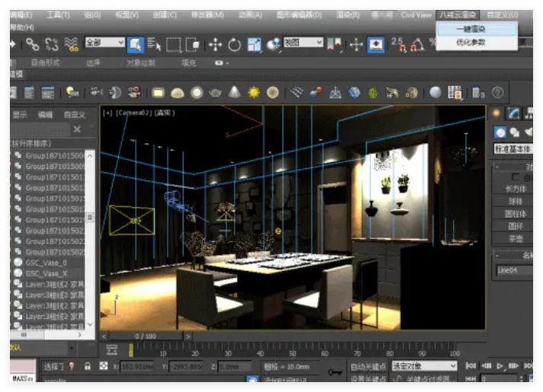Click the Bind to Space Warp icon
Image resolution: width=543 pixels, height=392 pixels.
pyautogui.click(x=72, y=45)
